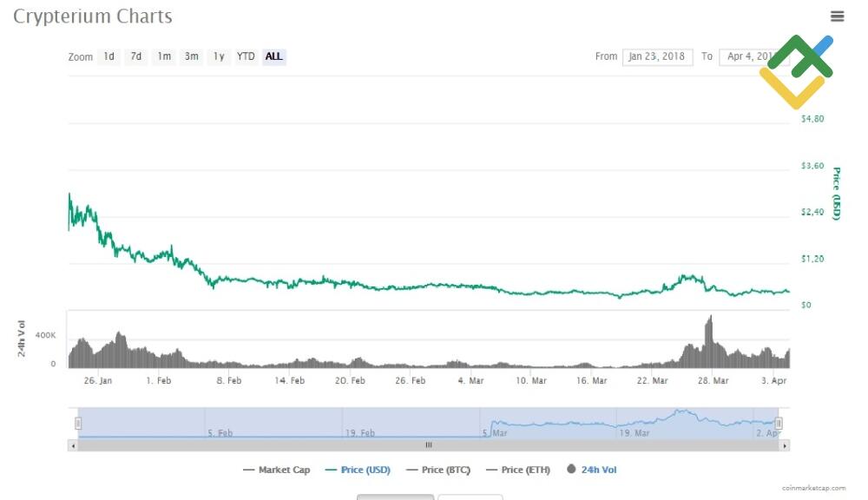The image size is (868, 500).
Task: Click the 16. Mar date axis label
Action: [592, 380]
